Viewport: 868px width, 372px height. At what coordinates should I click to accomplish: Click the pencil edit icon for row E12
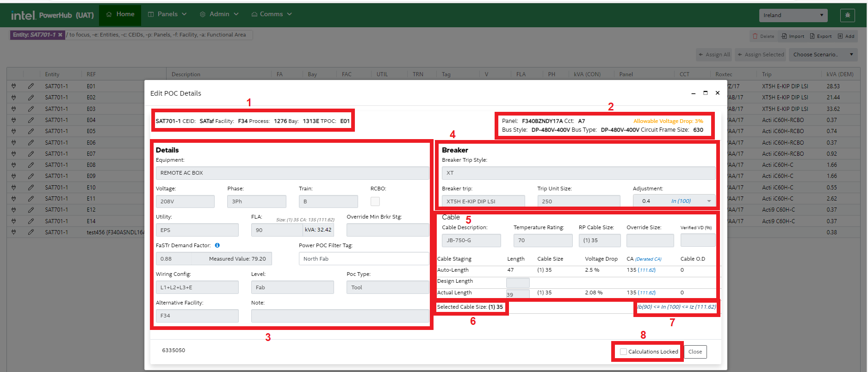click(31, 210)
